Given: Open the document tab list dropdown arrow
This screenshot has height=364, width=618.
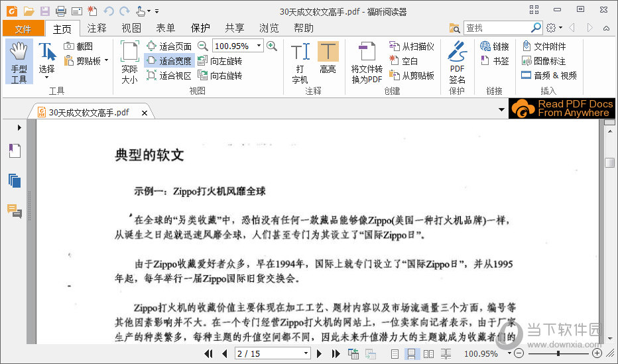Looking at the screenshot, I should coord(501,109).
